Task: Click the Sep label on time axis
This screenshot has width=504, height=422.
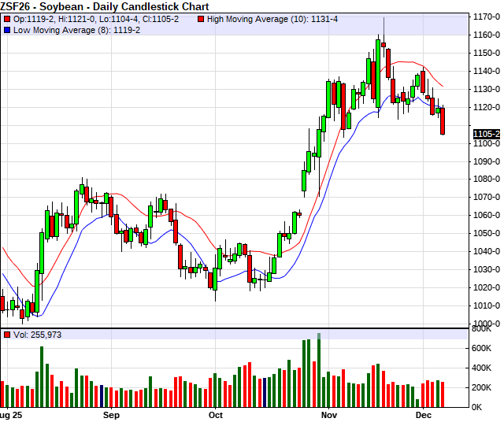Action: (x=111, y=413)
